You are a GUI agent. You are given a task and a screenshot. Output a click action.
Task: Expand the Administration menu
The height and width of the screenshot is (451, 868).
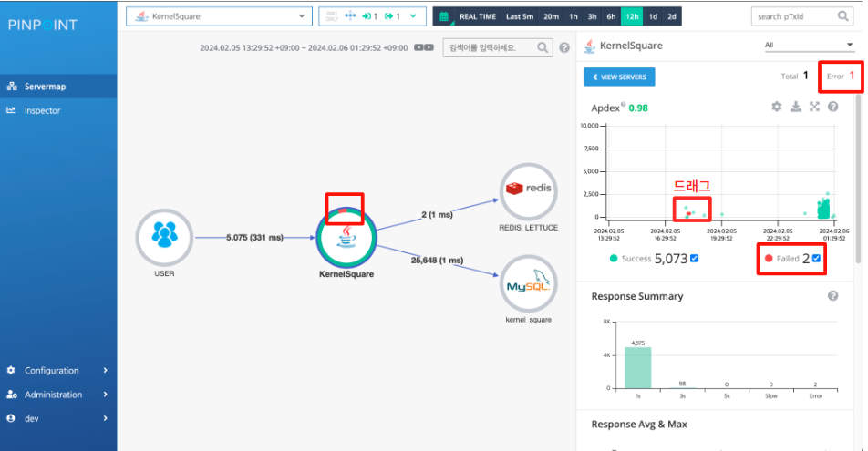[58, 394]
